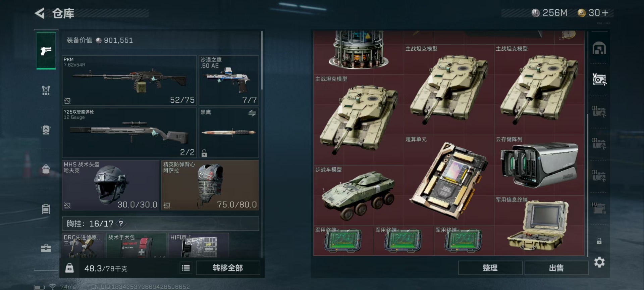
Task: Select the 超算单元 item in stash
Action: [449, 180]
